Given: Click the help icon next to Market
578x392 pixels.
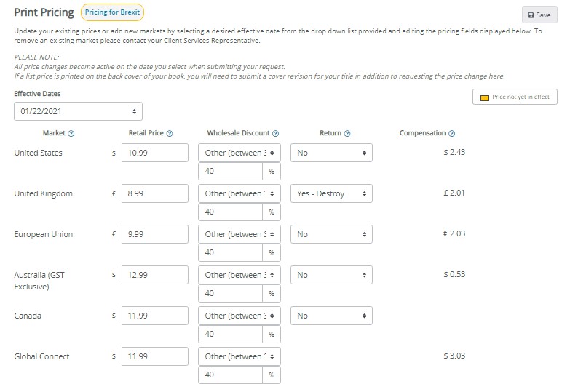Looking at the screenshot, I should click(x=71, y=134).
